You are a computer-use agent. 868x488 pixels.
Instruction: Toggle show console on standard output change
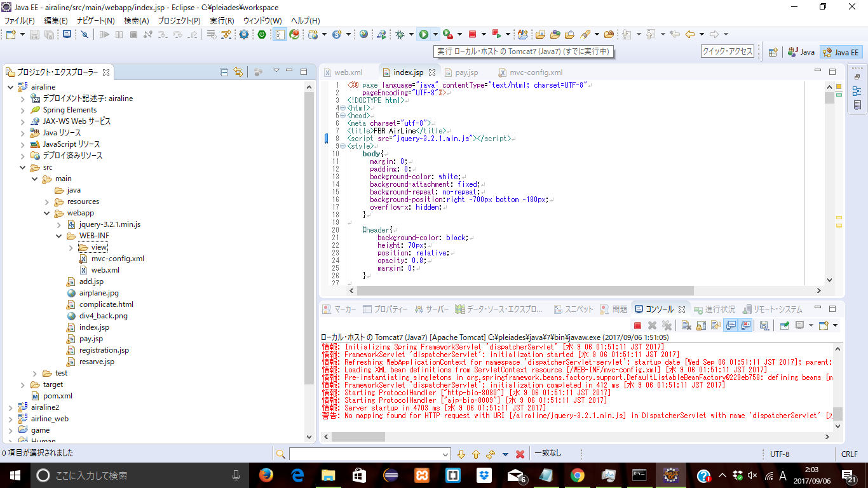731,325
